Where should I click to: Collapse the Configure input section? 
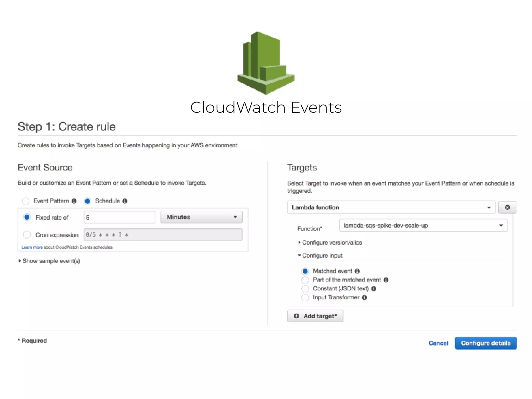click(x=320, y=256)
